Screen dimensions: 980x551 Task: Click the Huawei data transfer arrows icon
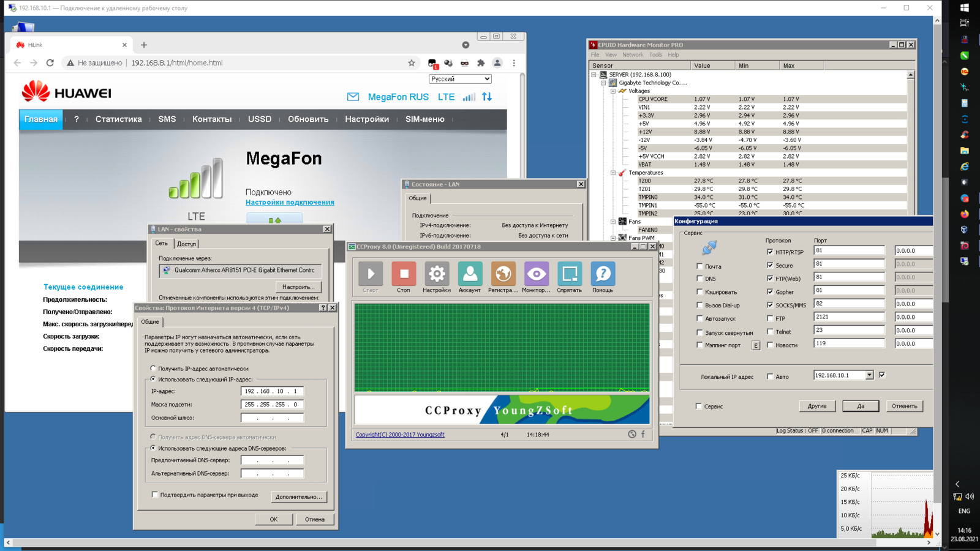[487, 97]
